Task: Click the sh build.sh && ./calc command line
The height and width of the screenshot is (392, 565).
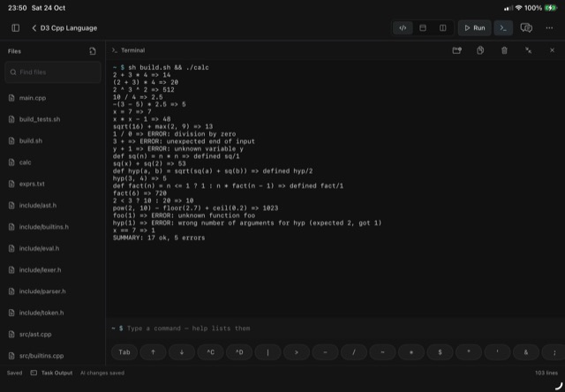Action: pyautogui.click(x=169, y=67)
